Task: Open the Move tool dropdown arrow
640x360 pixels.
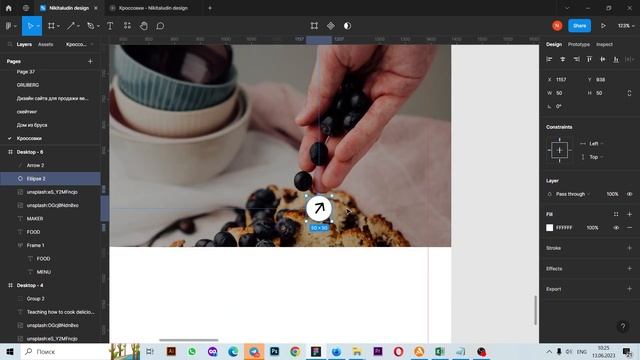Action: pyautogui.click(x=38, y=26)
